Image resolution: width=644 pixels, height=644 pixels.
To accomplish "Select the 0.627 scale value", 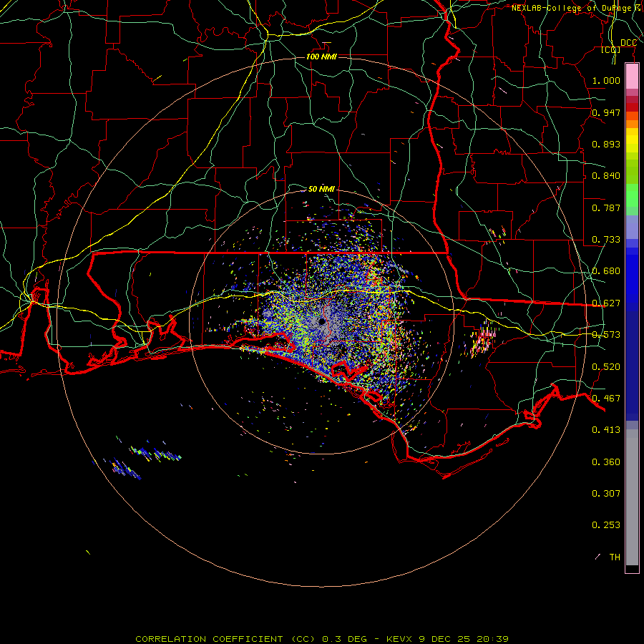I will click(x=606, y=303).
